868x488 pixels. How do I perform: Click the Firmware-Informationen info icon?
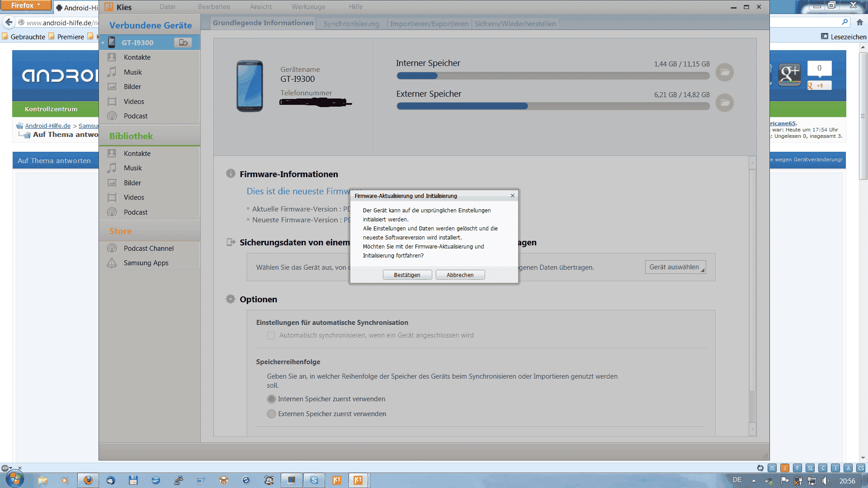click(x=231, y=174)
